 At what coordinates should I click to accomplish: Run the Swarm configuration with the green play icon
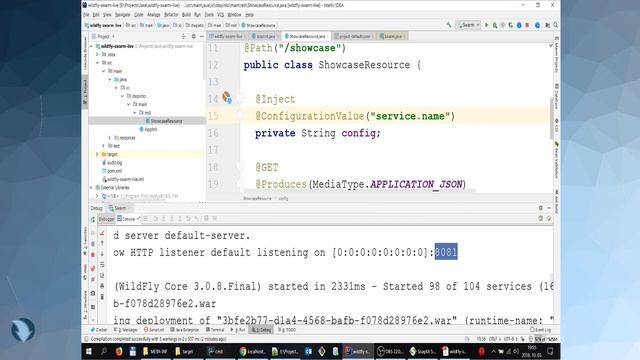pyautogui.click(x=486, y=25)
